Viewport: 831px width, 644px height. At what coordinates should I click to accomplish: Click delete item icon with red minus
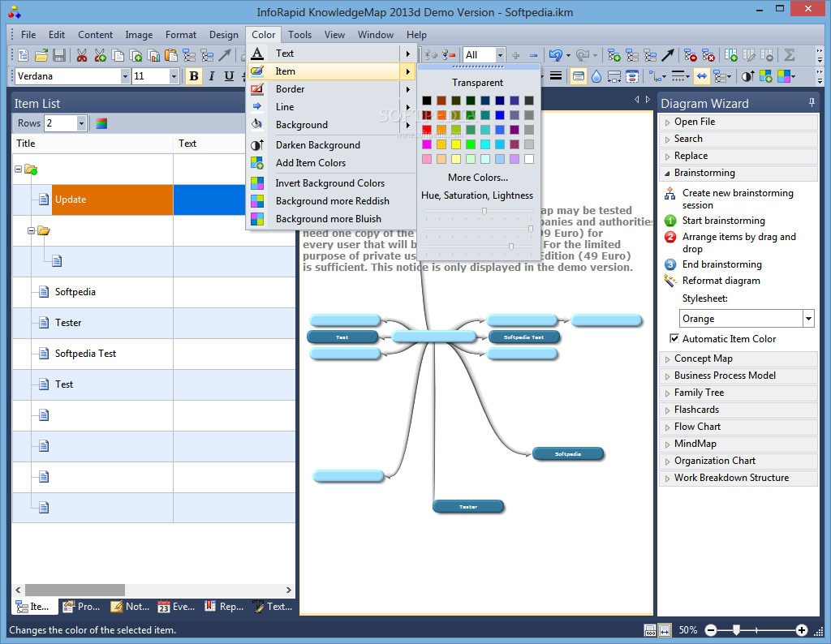690,55
